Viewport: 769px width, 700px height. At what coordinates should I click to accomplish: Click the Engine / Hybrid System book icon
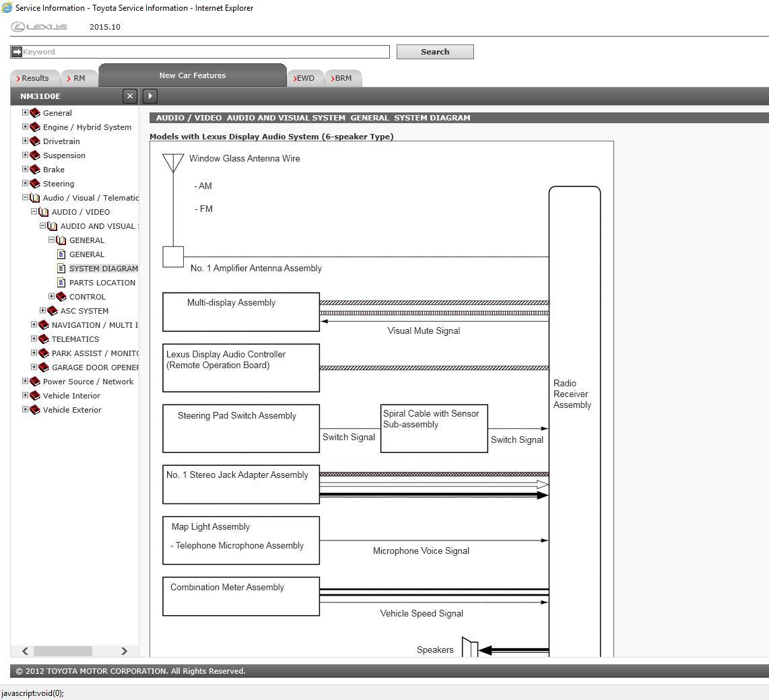click(35, 127)
